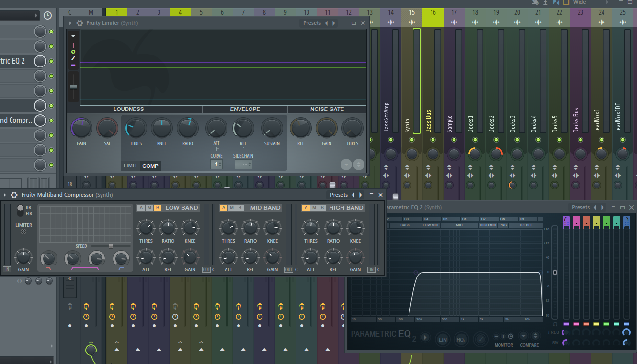Viewport: 637px width, 364px height.
Task: Open the clock icon in the left panel header
Action: tap(47, 16)
